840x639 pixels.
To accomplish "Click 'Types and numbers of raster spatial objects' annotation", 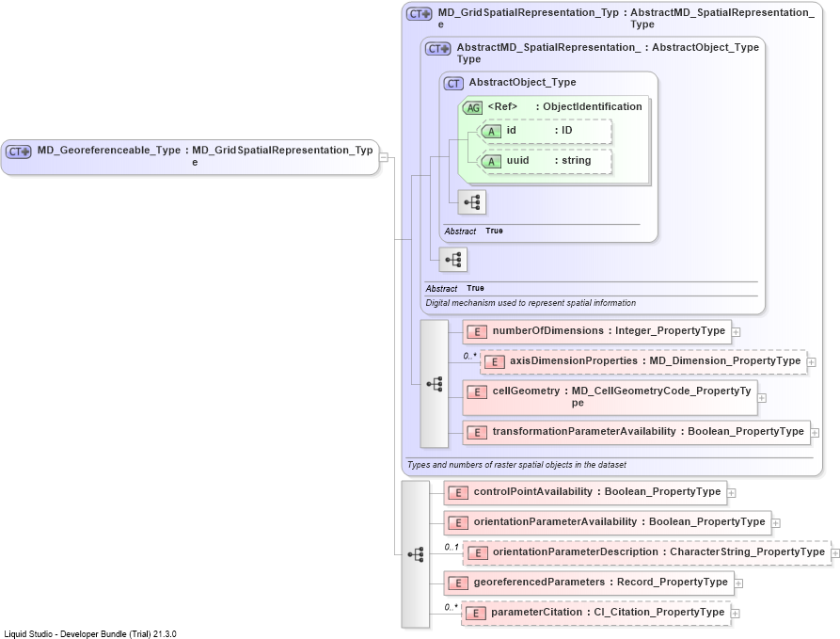I will click(516, 465).
